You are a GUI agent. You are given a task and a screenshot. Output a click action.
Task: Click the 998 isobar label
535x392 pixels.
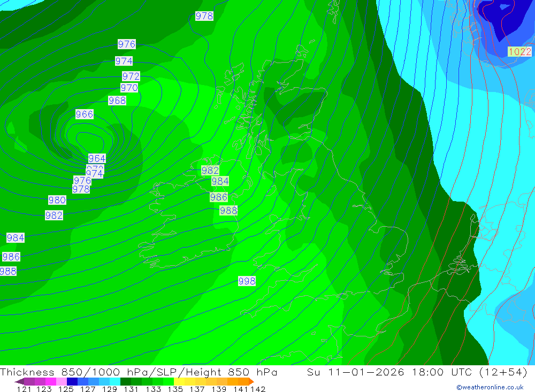click(x=247, y=281)
